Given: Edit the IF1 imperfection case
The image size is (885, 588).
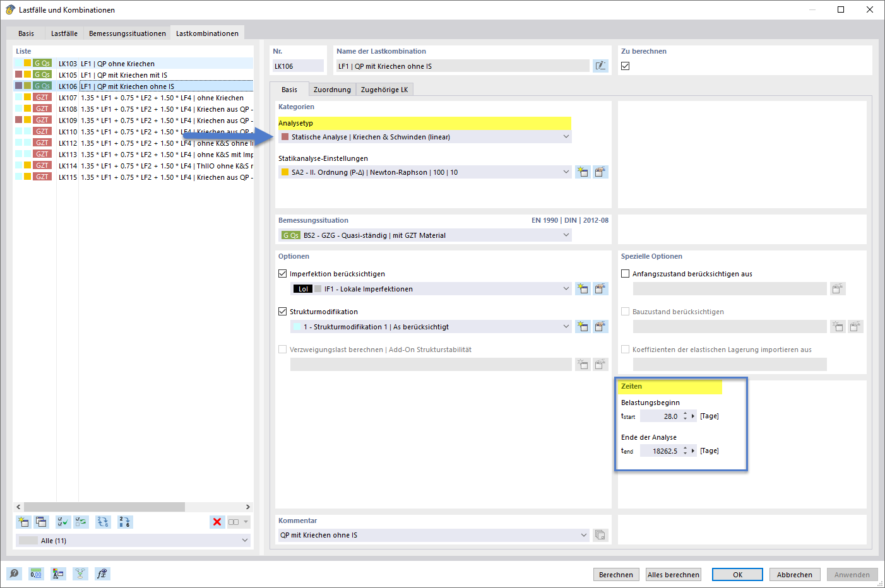Looking at the screenshot, I should click(600, 288).
